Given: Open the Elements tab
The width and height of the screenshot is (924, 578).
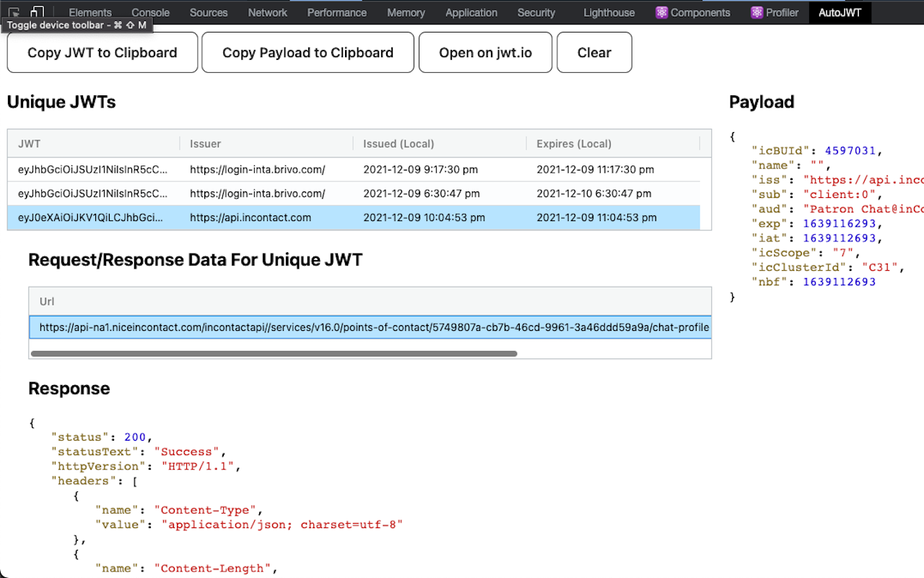Looking at the screenshot, I should tap(90, 12).
